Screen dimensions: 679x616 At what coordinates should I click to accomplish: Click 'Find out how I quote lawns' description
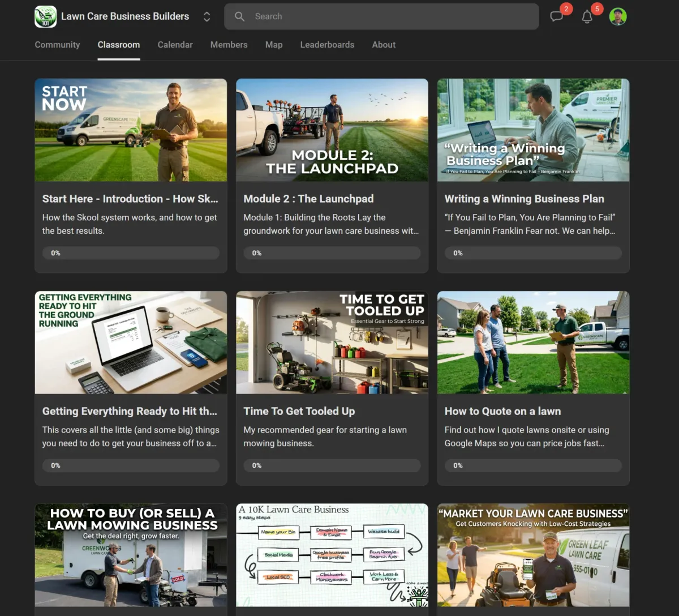tap(527, 437)
